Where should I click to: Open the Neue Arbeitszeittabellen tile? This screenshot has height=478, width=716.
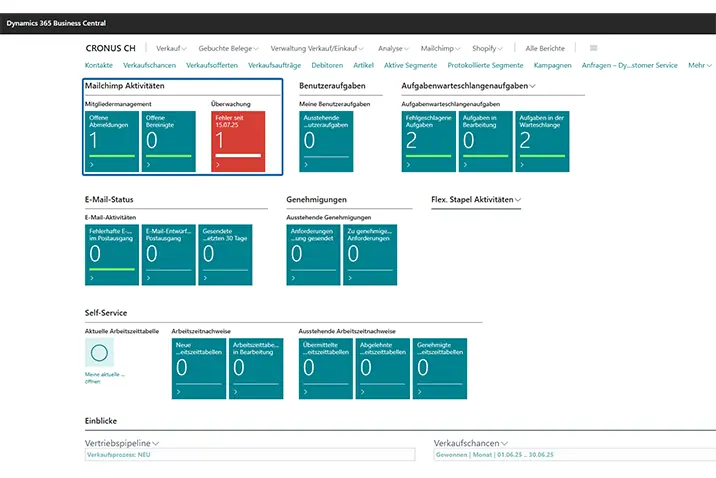coord(199,368)
